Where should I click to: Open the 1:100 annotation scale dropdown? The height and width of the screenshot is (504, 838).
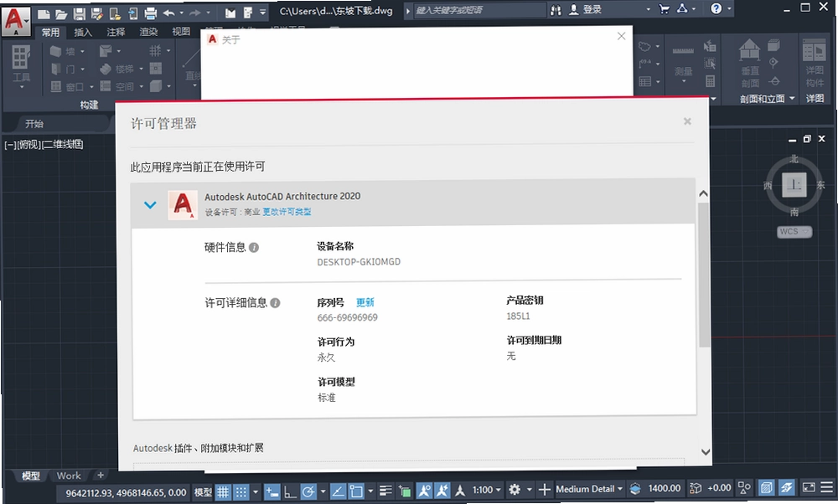[x=486, y=490]
